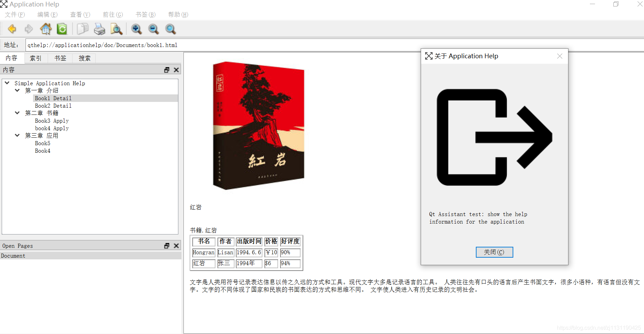Collapse the 第二章 书籍 chapter

click(x=17, y=113)
